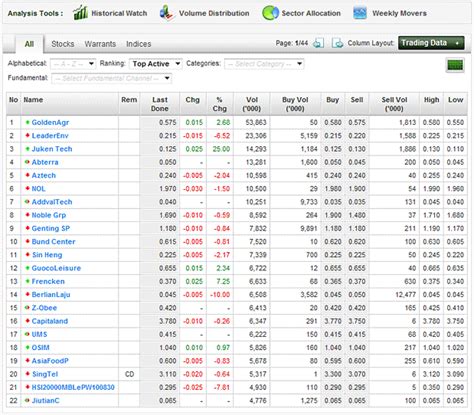The height and width of the screenshot is (415, 474).
Task: Click the green grid view icon
Action: coord(455,65)
